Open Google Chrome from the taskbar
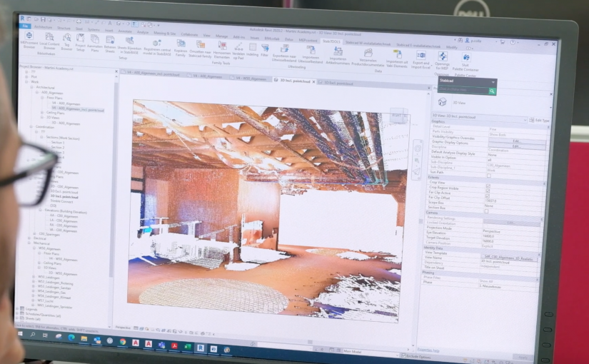This screenshot has height=364, width=589. [x=123, y=341]
